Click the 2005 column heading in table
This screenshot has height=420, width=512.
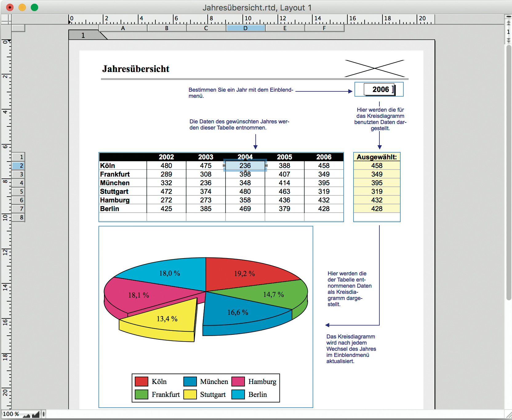(285, 157)
